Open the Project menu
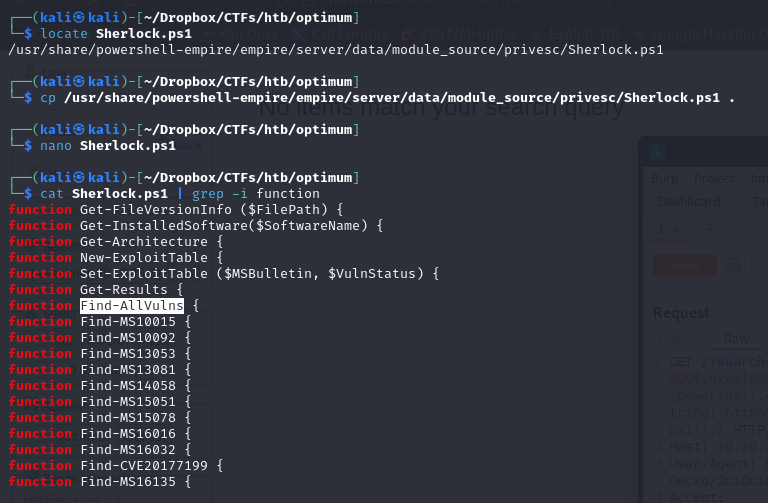This screenshot has height=503, width=768. [714, 179]
